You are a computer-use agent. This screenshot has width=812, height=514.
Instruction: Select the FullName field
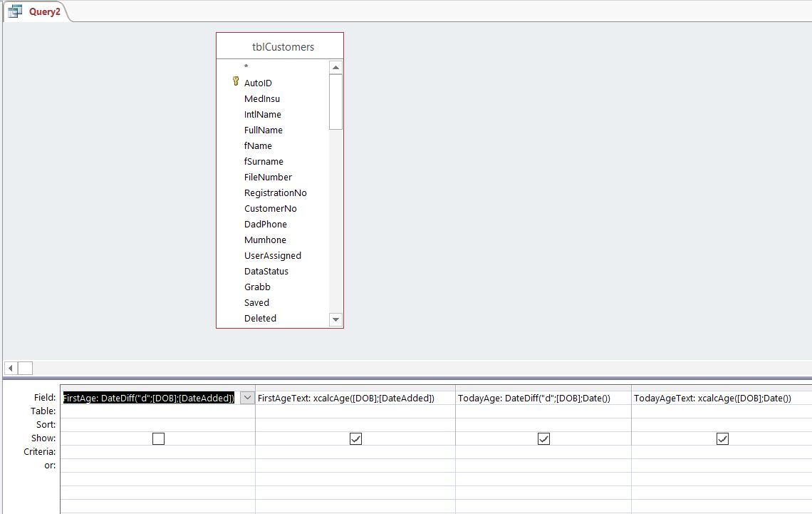(263, 130)
